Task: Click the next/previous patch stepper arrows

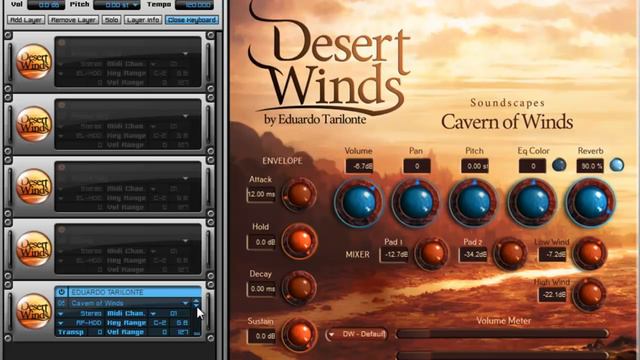Action: coord(196,303)
